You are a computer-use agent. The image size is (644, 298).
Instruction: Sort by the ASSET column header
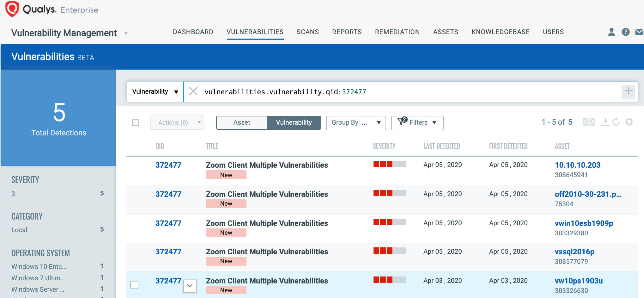[x=562, y=146]
